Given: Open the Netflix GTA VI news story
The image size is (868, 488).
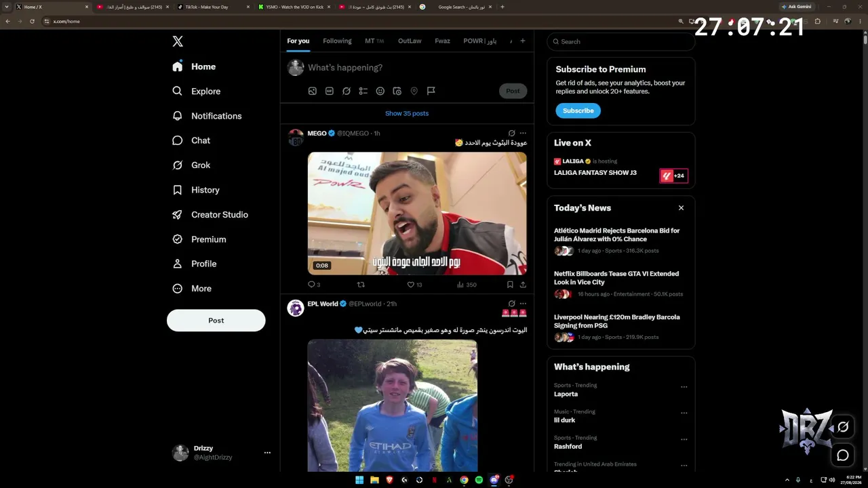Looking at the screenshot, I should [x=620, y=285].
